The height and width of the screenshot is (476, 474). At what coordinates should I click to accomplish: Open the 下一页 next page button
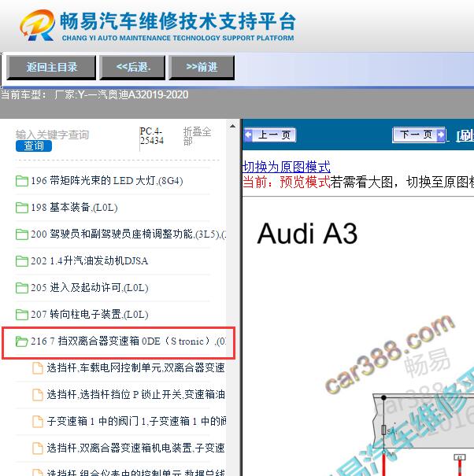click(420, 135)
